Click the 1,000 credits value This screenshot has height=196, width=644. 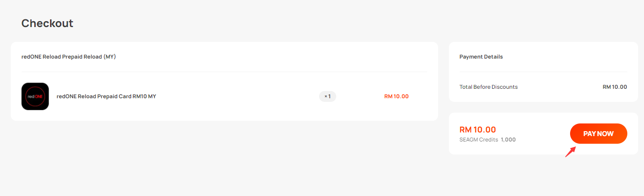point(508,140)
